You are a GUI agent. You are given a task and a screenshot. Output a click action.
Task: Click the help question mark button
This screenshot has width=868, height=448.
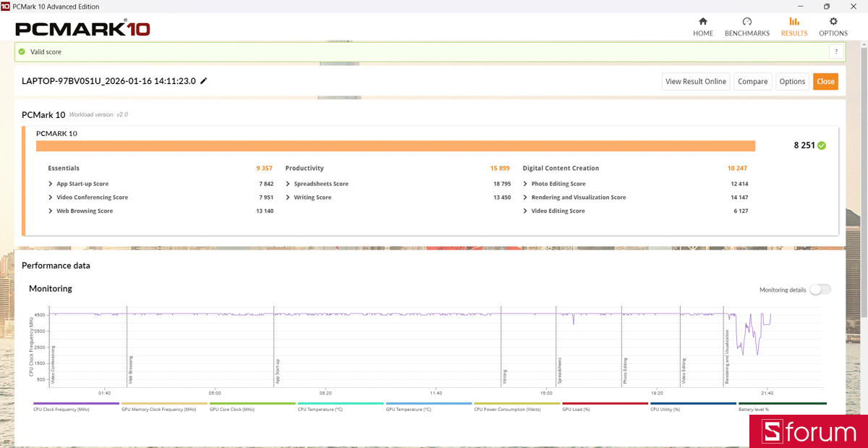[x=836, y=51]
